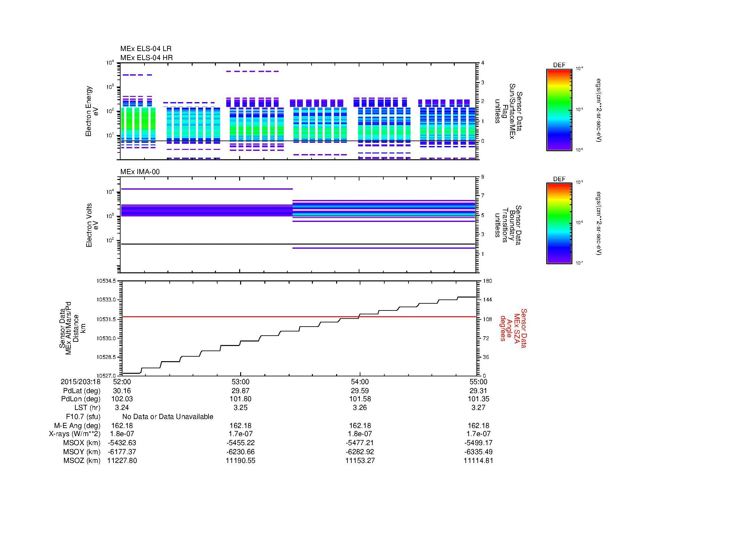Click the time tick label 55:00
This screenshot has height=534, width=756.
click(478, 382)
